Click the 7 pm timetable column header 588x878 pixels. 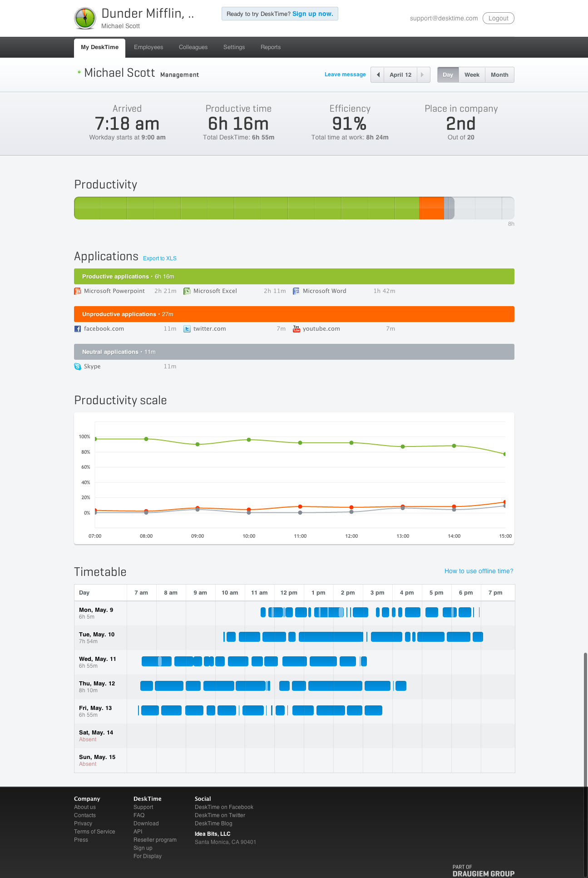(x=495, y=593)
